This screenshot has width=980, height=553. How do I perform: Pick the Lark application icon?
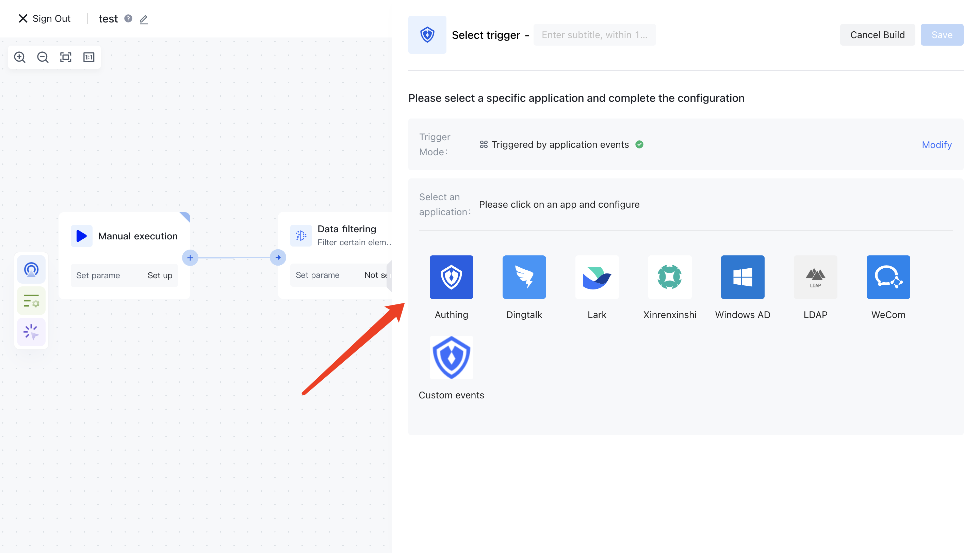[x=597, y=277]
